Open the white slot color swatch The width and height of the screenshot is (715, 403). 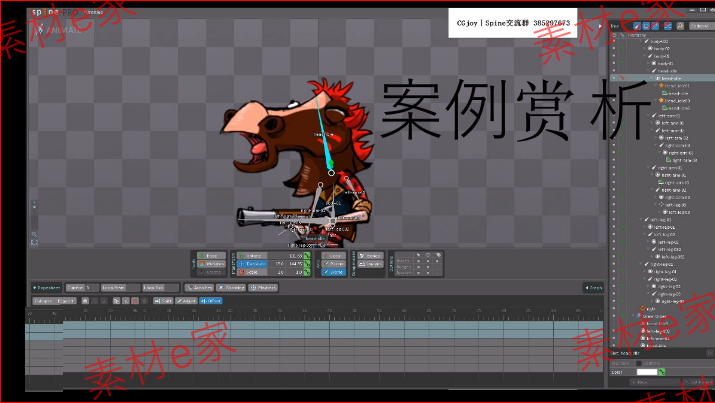647,372
